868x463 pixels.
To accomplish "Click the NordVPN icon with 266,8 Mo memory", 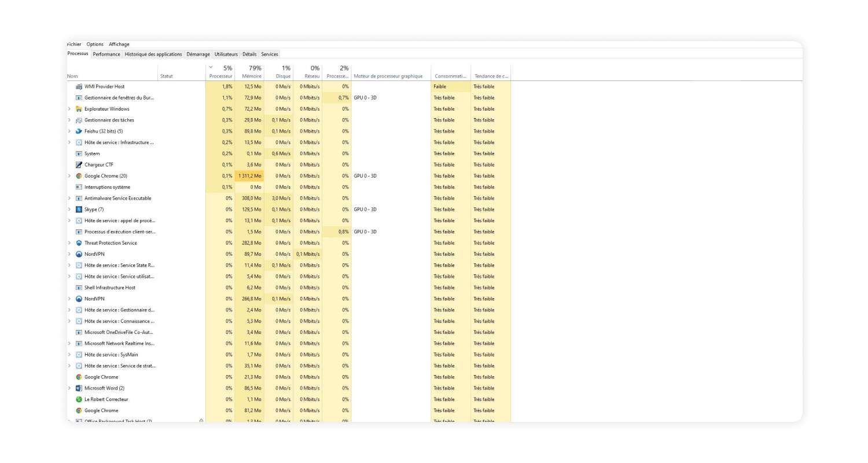I will coord(79,299).
